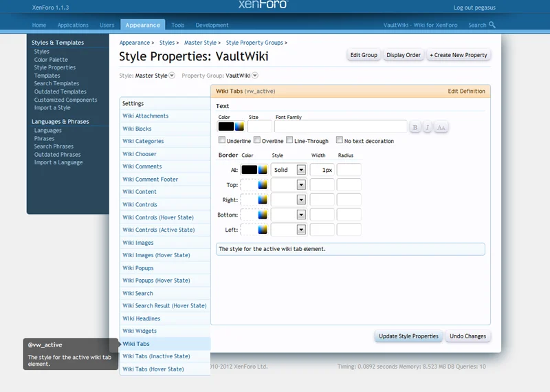Select Wiki Tabs (Inactive State) property
Image resolution: width=550 pixels, height=392 pixels.
165,356
